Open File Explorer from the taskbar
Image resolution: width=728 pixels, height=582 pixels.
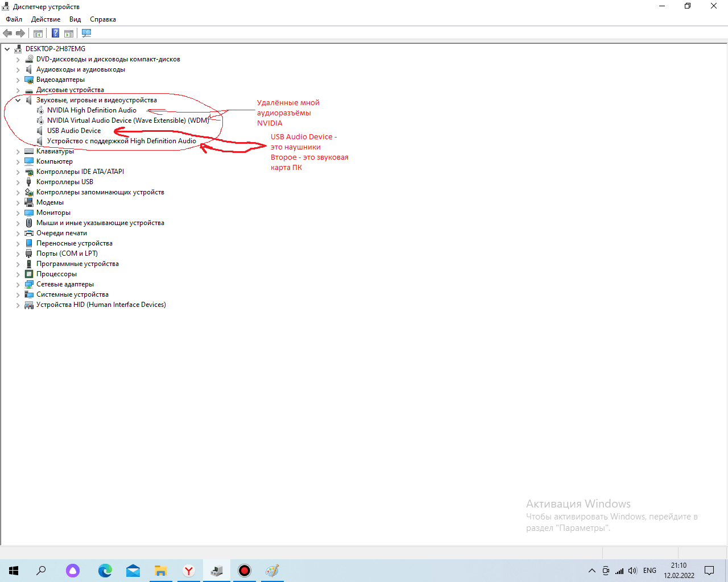[161, 571]
